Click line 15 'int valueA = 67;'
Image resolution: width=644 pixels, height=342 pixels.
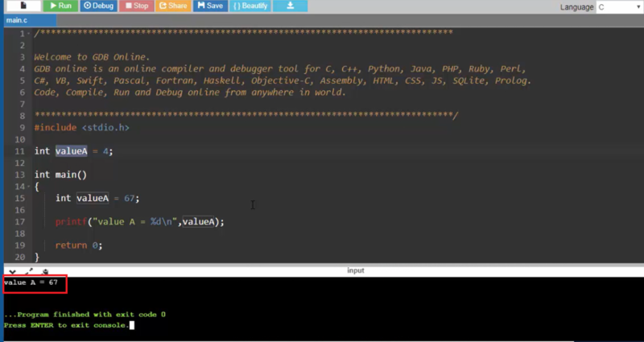click(97, 198)
